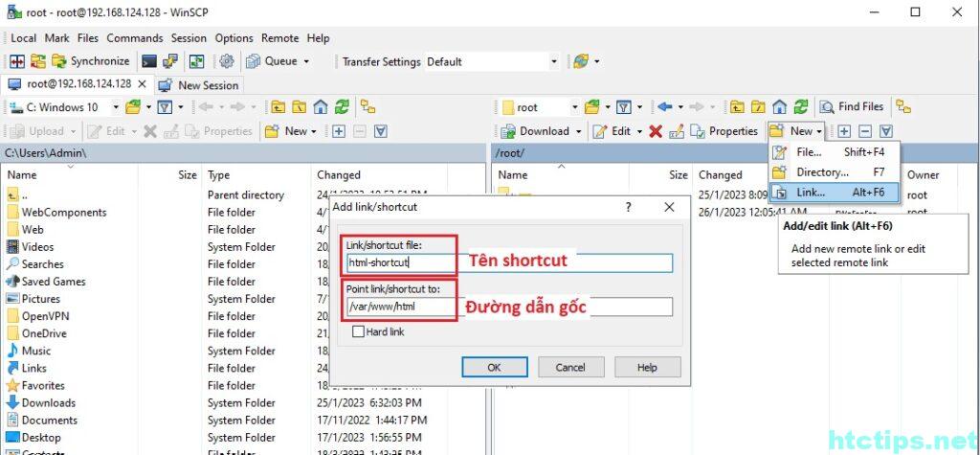
Task: Go to root directory in local panel
Action: pyautogui.click(x=299, y=107)
